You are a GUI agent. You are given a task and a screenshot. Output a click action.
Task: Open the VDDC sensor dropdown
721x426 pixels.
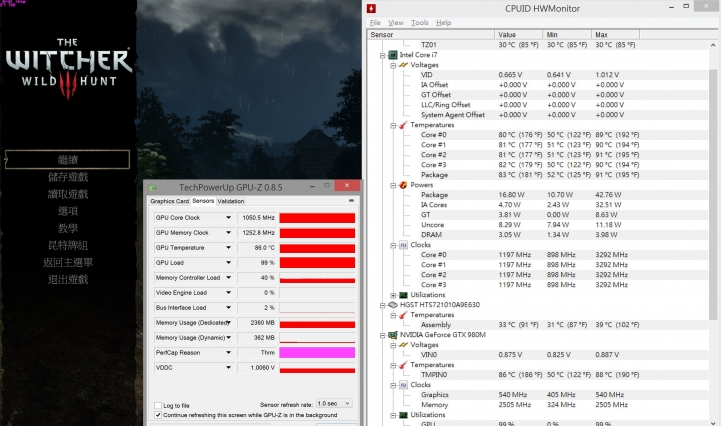pyautogui.click(x=228, y=368)
